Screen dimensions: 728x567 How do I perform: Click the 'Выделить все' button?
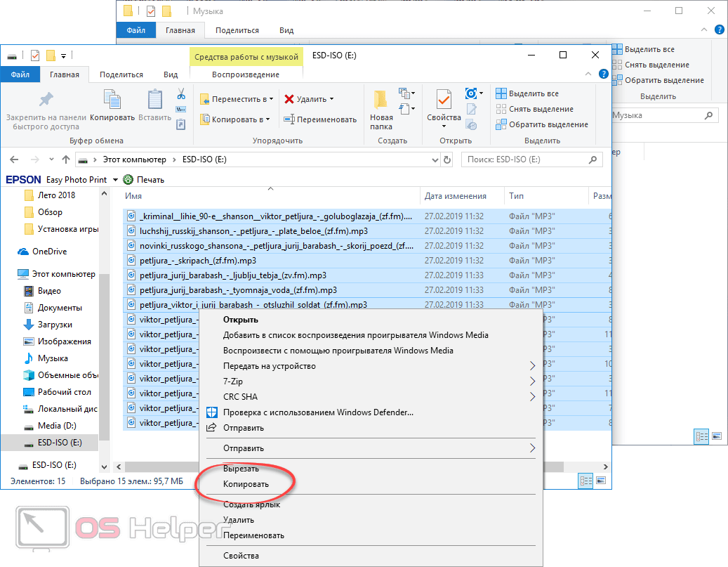pos(527,93)
